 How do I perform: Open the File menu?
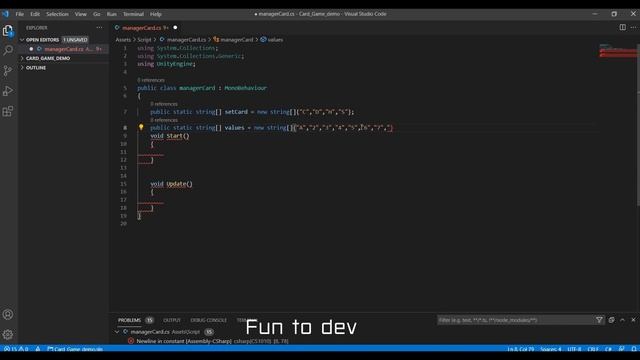[x=20, y=14]
